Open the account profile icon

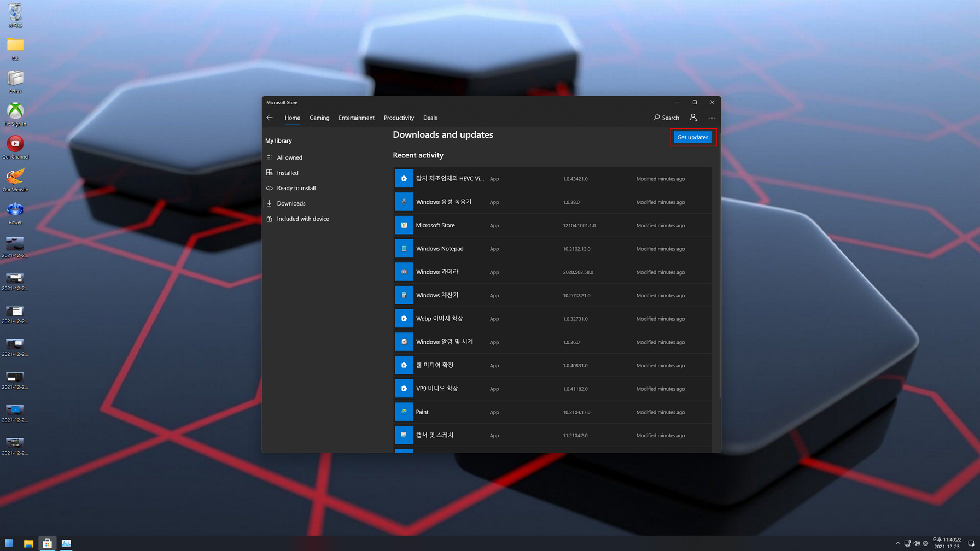[x=693, y=118]
